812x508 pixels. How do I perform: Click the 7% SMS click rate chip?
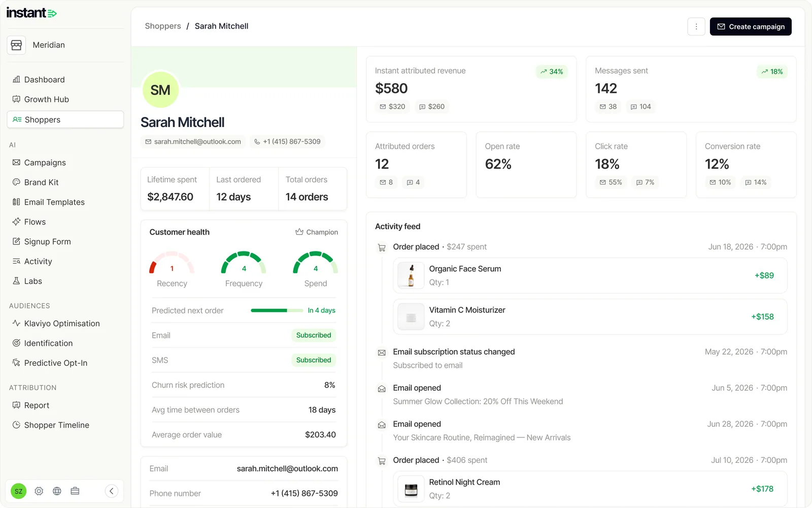coord(645,182)
